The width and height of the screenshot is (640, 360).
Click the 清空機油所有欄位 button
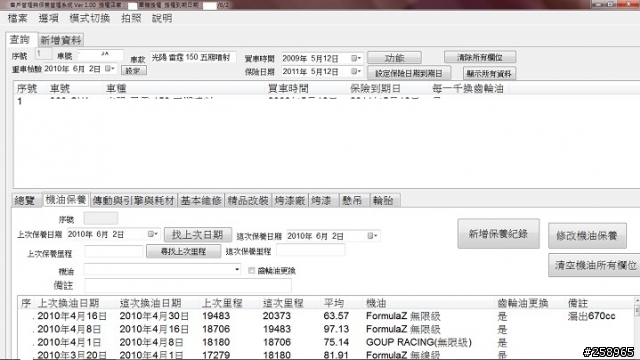(595, 265)
